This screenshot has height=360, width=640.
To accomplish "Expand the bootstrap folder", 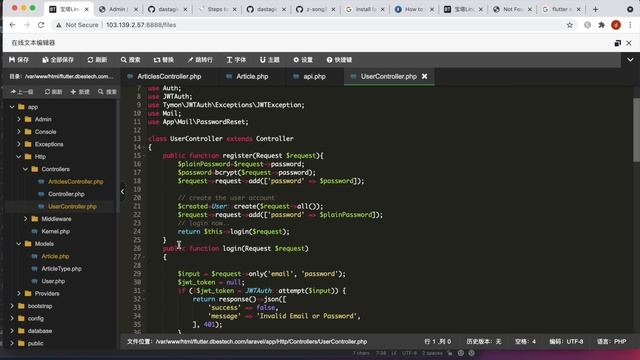I will pos(12,306).
